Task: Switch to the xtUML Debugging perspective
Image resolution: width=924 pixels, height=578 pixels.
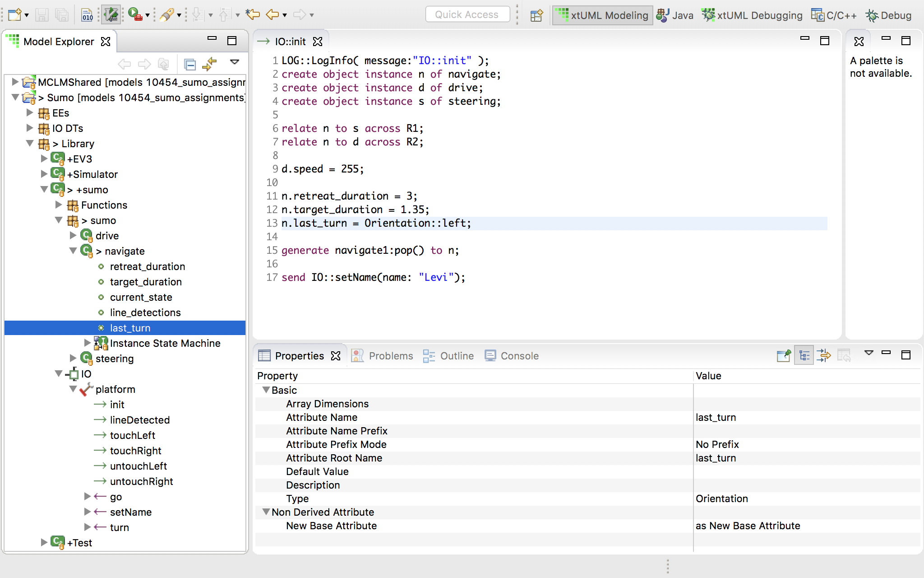Action: tap(753, 15)
